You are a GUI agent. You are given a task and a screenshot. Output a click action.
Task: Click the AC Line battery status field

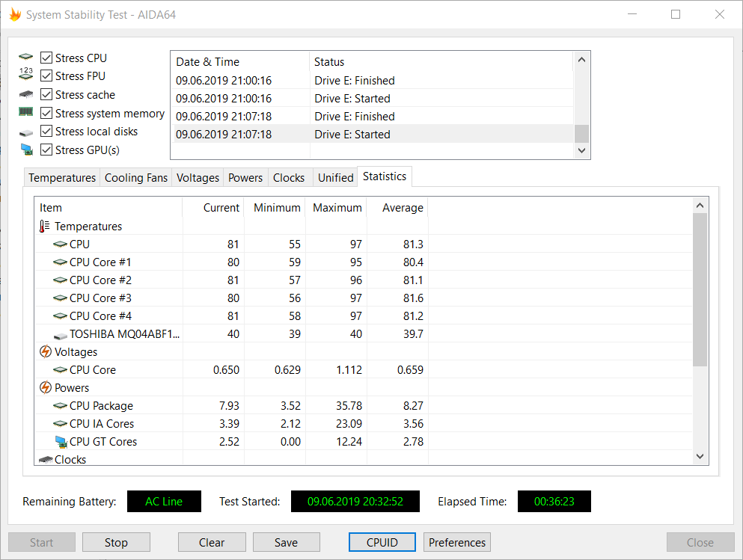point(164,501)
